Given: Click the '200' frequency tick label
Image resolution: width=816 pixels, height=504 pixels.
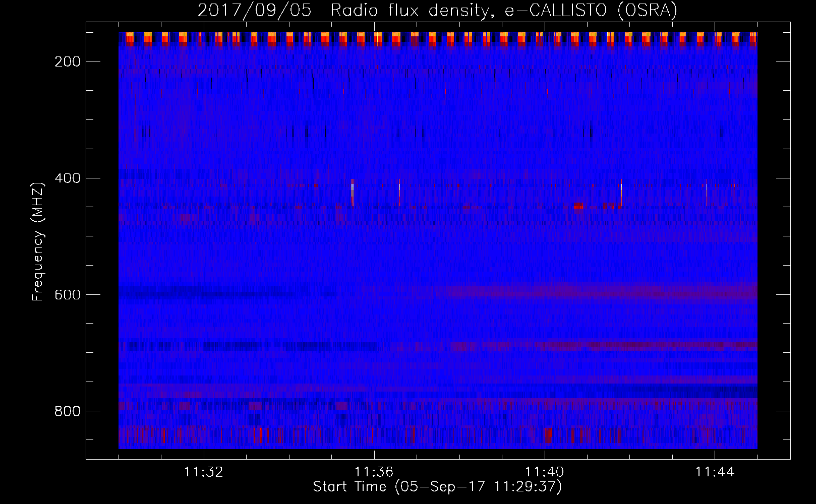Looking at the screenshot, I should 68,61.
